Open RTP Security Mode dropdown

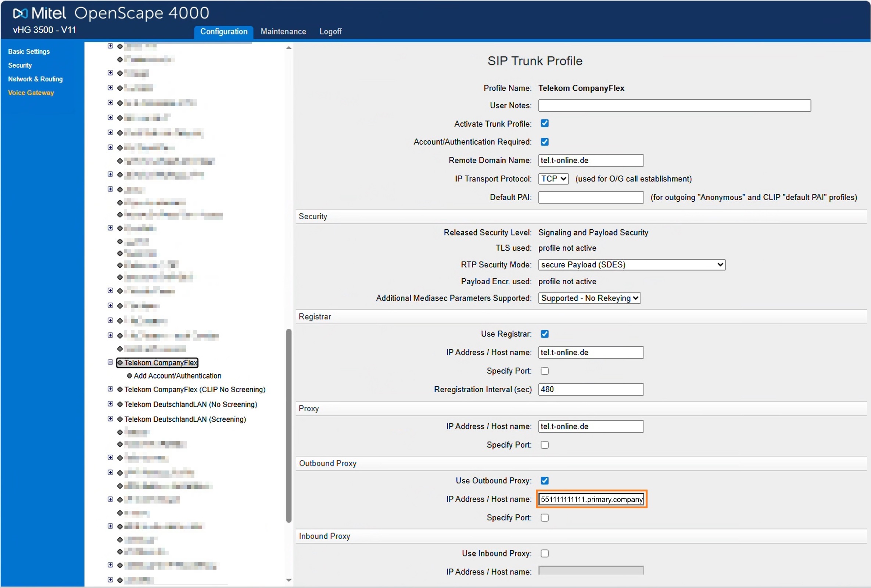point(632,265)
